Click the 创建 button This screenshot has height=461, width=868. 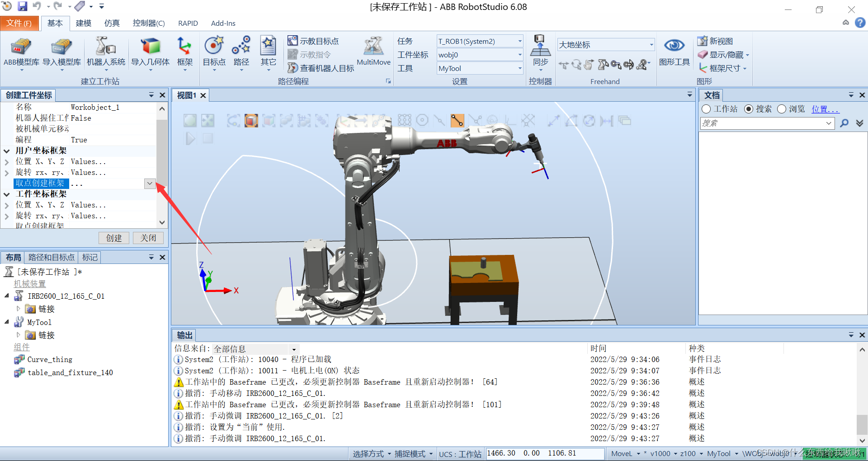coord(114,238)
